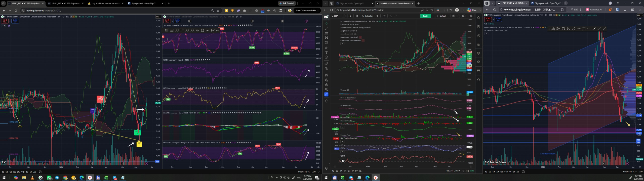This screenshot has height=181, width=644.
Task: Open the Default layout dropdown in Stockbit
Action: [x=445, y=16]
